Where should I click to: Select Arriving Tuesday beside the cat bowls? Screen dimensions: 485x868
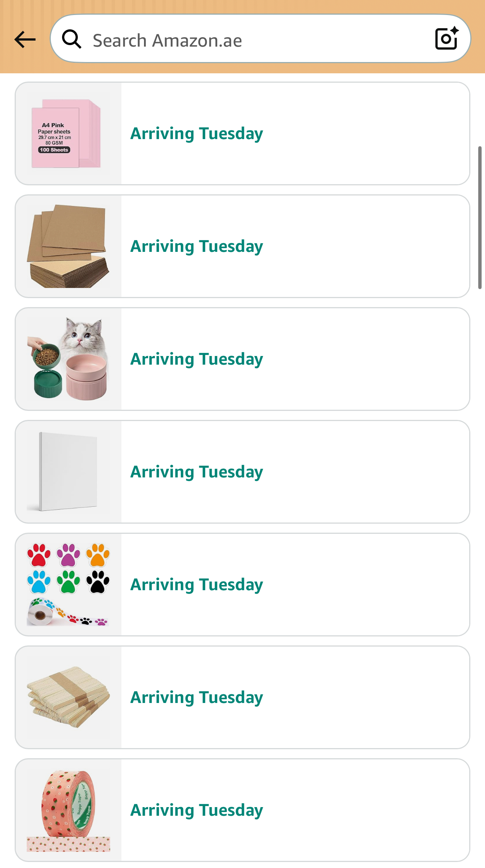click(x=197, y=359)
